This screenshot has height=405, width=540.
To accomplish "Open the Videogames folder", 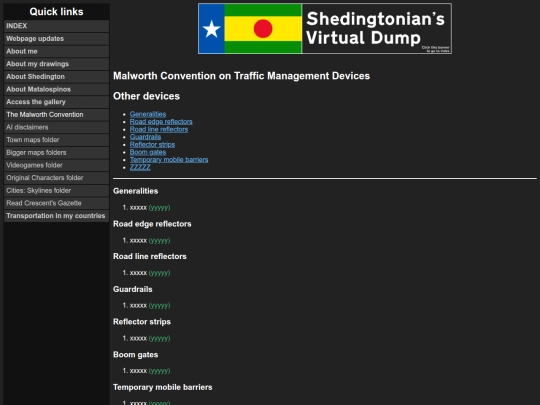I will (x=56, y=165).
